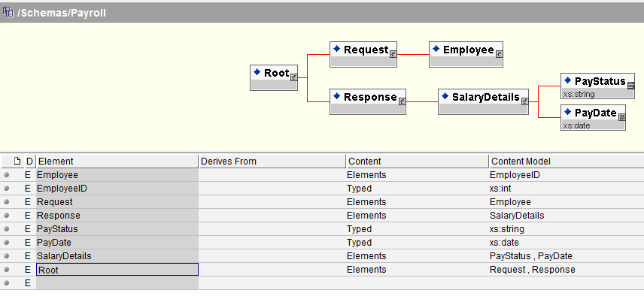
Task: Select the Employee node in the diagram
Action: pos(466,54)
